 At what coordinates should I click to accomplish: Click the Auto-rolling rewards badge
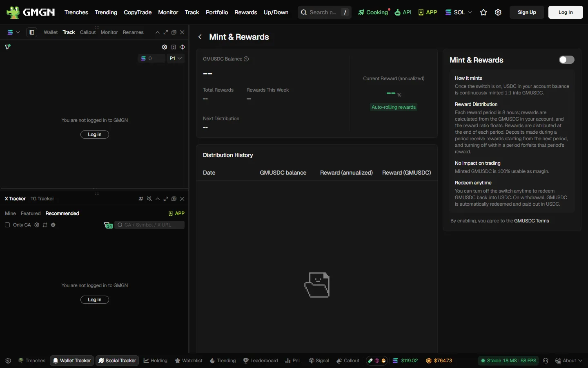click(394, 107)
